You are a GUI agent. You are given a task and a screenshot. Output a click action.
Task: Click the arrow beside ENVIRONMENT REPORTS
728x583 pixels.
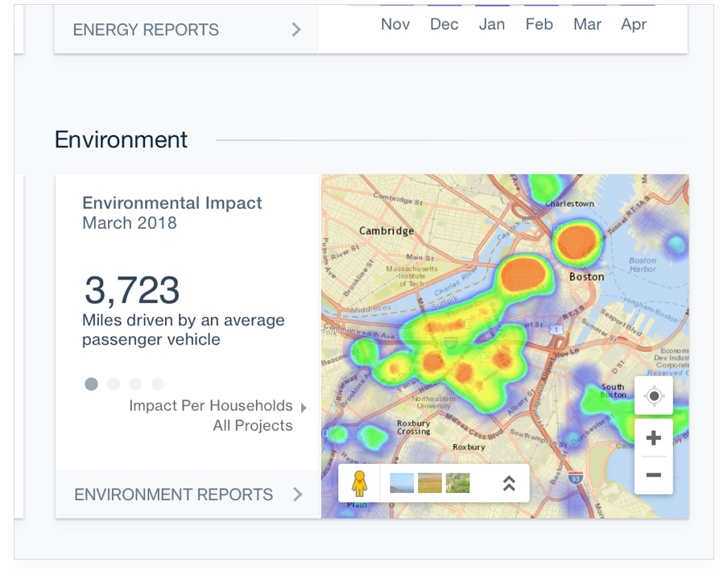[297, 494]
